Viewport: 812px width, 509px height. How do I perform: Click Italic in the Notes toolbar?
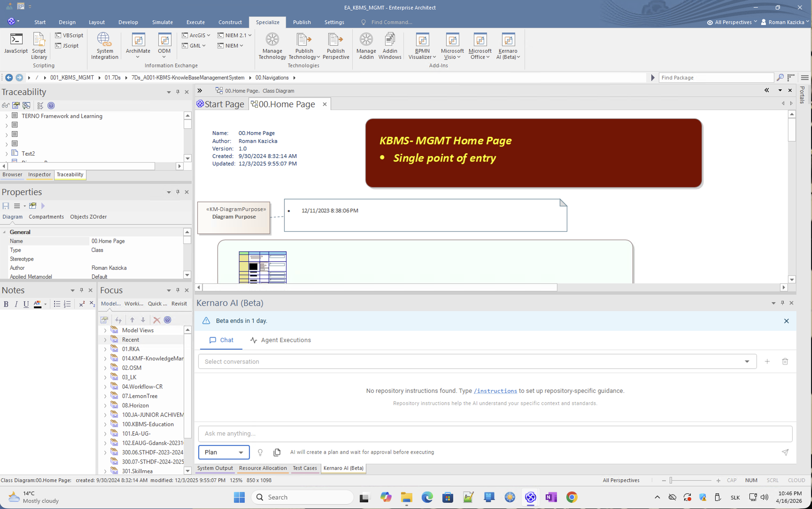click(16, 304)
